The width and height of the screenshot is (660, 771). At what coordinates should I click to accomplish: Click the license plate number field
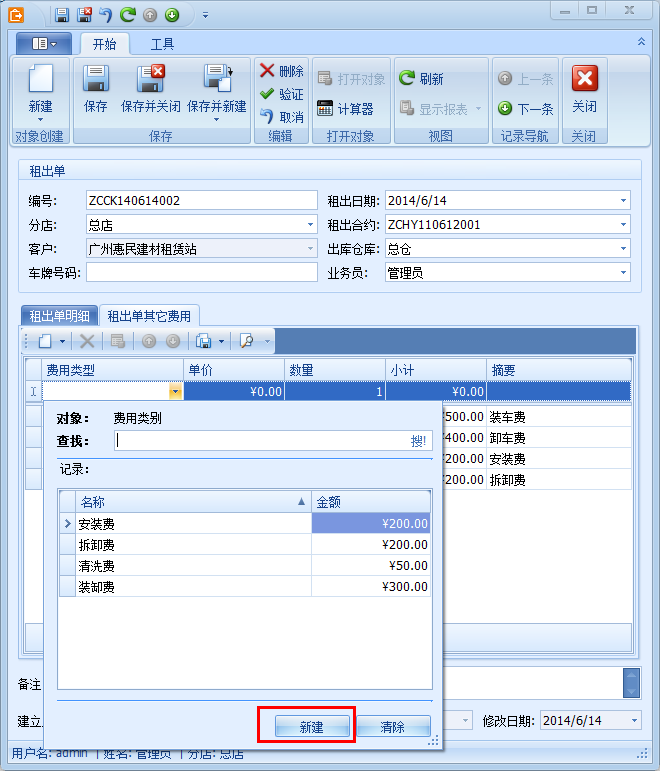click(x=200, y=273)
